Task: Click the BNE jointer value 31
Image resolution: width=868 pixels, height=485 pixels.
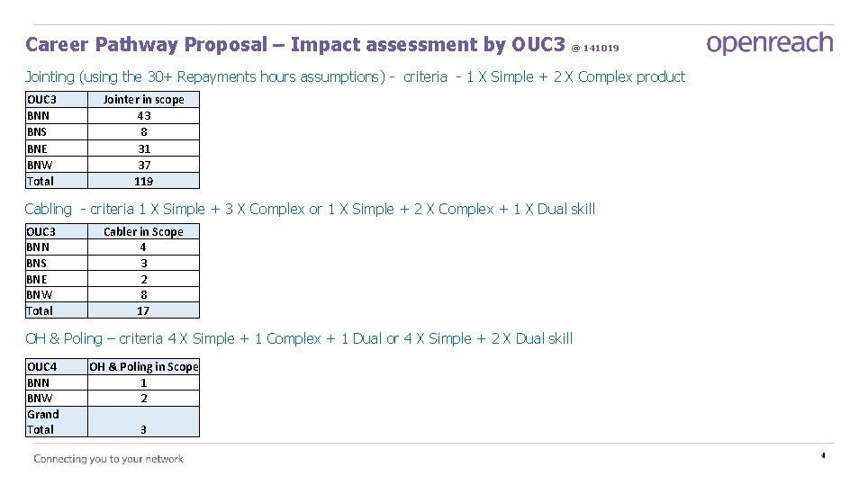Action: click(143, 148)
